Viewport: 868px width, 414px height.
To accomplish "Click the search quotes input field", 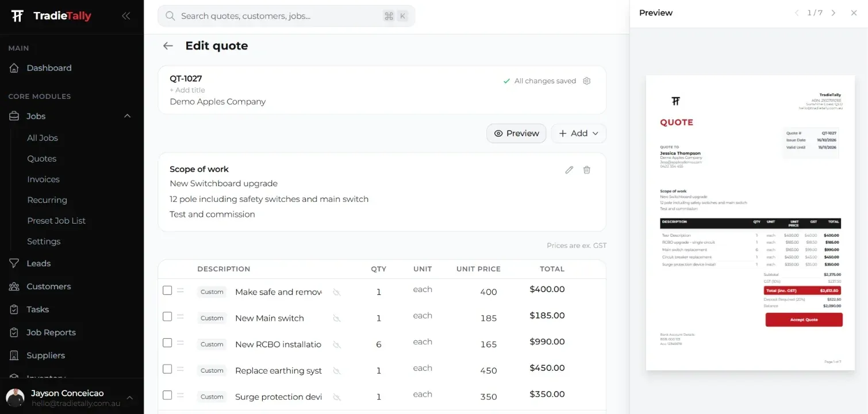I will (286, 16).
